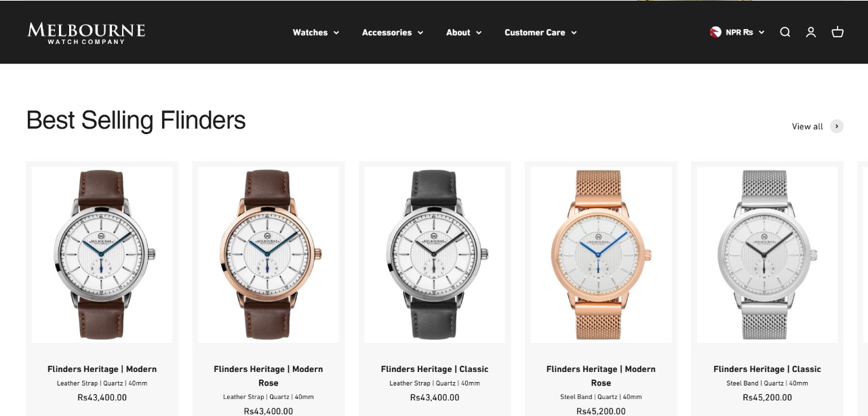
Task: Expand the Watches dropdown menu
Action: (316, 33)
